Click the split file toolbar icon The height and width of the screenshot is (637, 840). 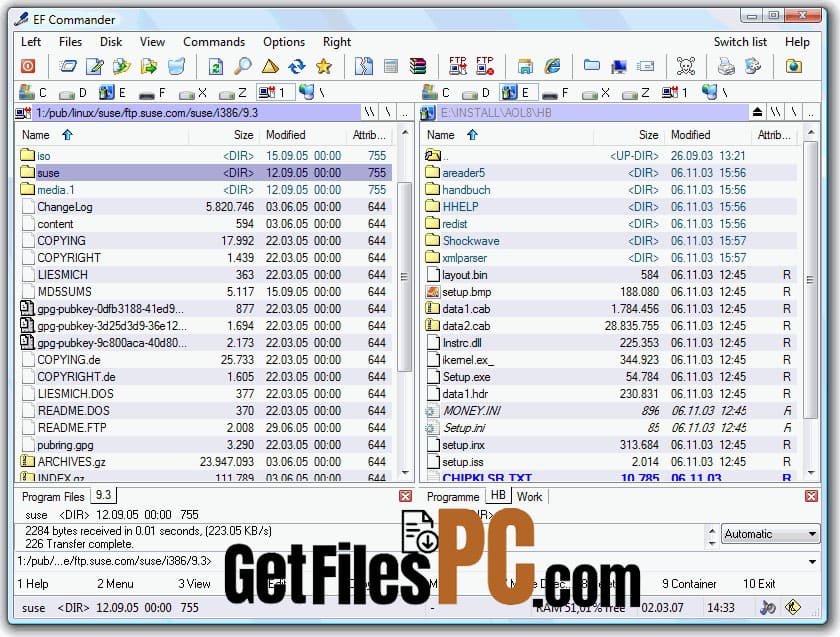pyautogui.click(x=364, y=66)
